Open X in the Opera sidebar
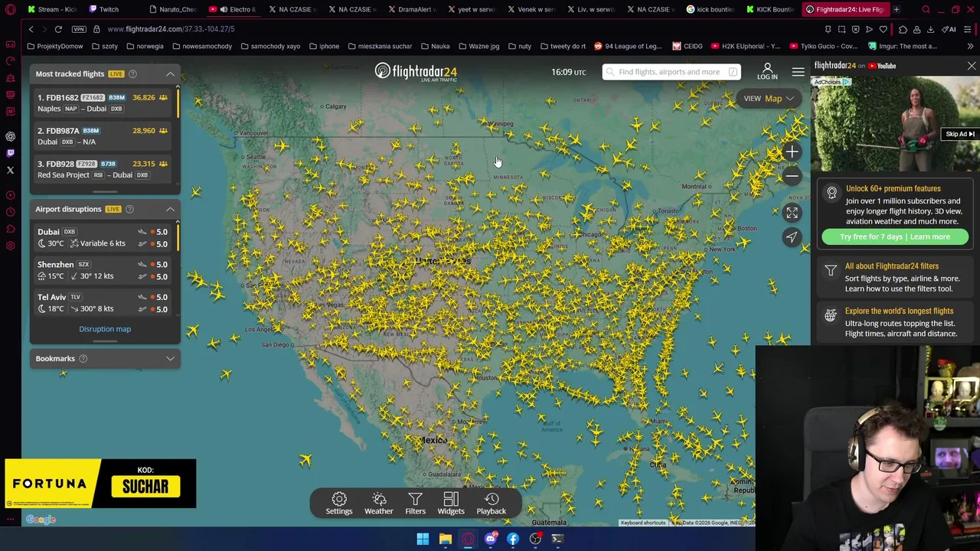 click(11, 170)
